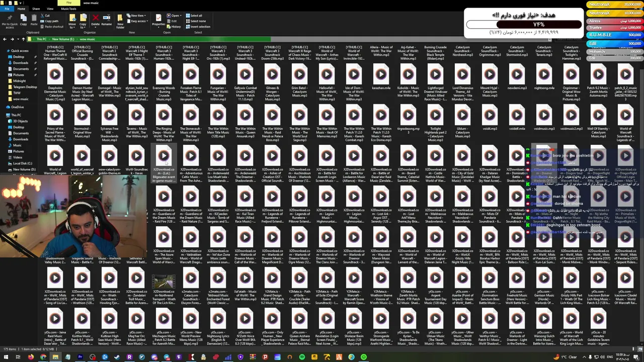This screenshot has width=644, height=362.
Task: Open the Properties dropdown arrow
Action: pos(158,28)
